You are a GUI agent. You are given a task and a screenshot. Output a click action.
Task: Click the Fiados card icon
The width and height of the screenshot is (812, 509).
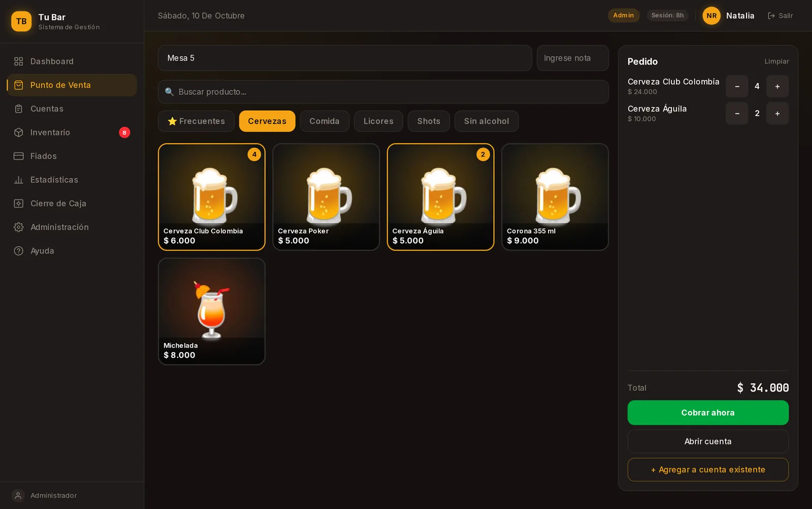click(x=19, y=156)
